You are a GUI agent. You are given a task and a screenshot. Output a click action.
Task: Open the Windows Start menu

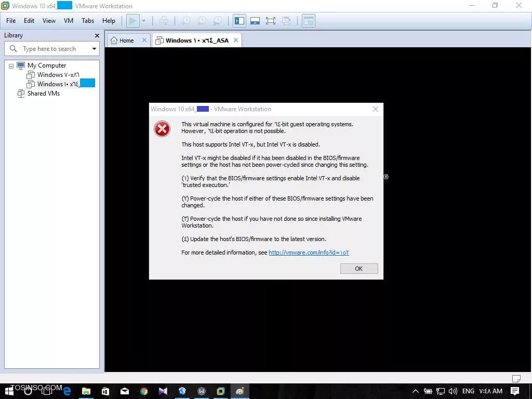[x=9, y=391]
